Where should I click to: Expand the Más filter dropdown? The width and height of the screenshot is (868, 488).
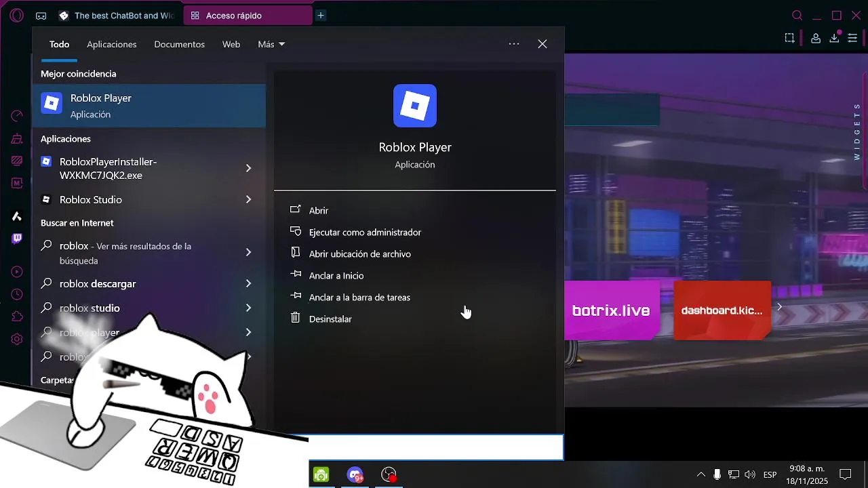click(x=271, y=44)
